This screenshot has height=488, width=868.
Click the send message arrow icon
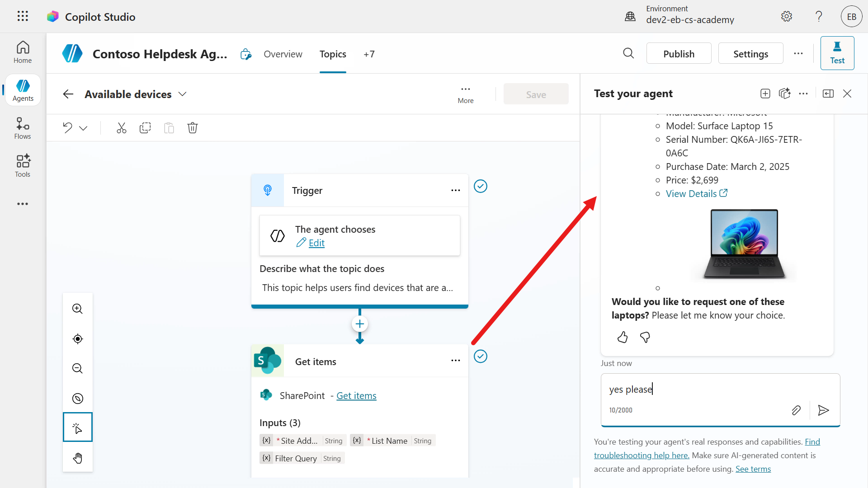point(823,410)
